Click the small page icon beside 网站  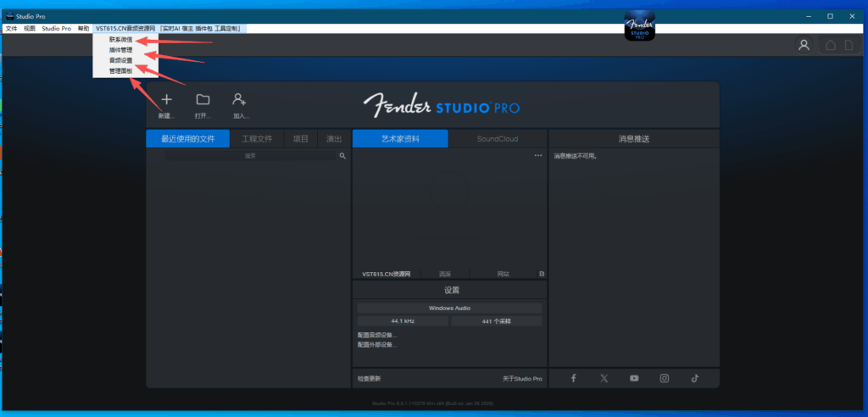[542, 274]
